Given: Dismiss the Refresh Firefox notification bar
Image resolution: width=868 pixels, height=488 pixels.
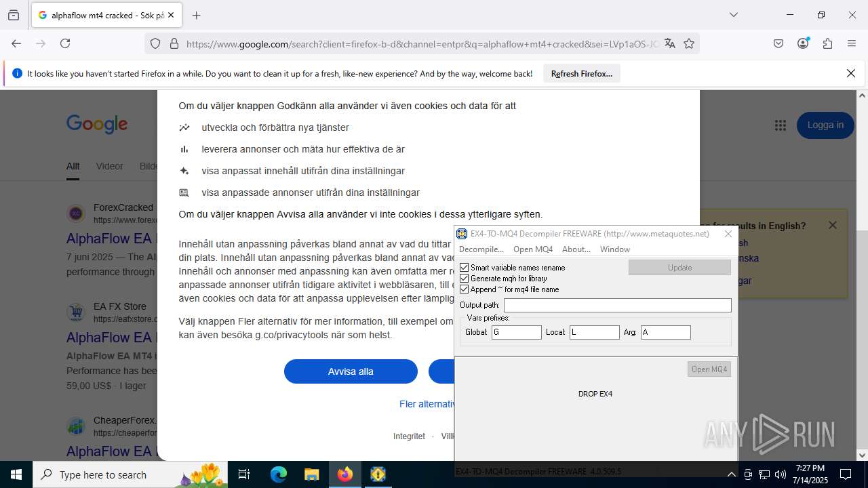Looking at the screenshot, I should click(x=851, y=73).
